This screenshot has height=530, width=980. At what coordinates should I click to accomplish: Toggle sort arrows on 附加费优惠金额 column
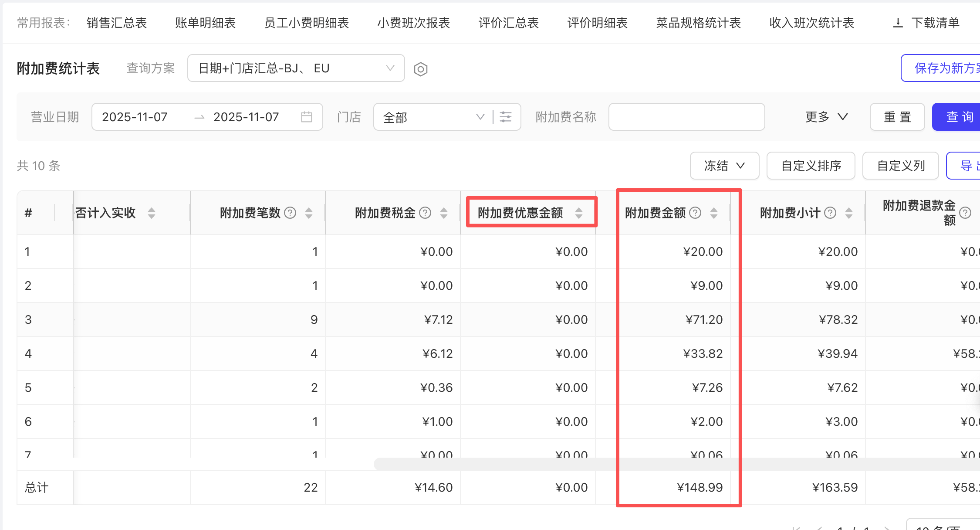click(x=579, y=213)
